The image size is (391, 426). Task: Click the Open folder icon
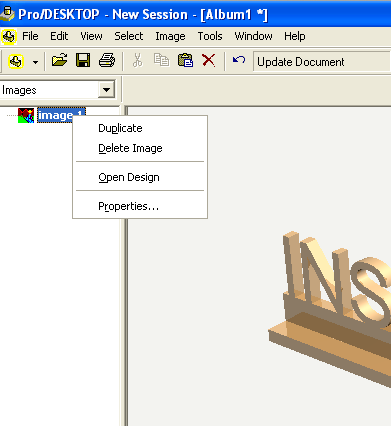(59, 61)
